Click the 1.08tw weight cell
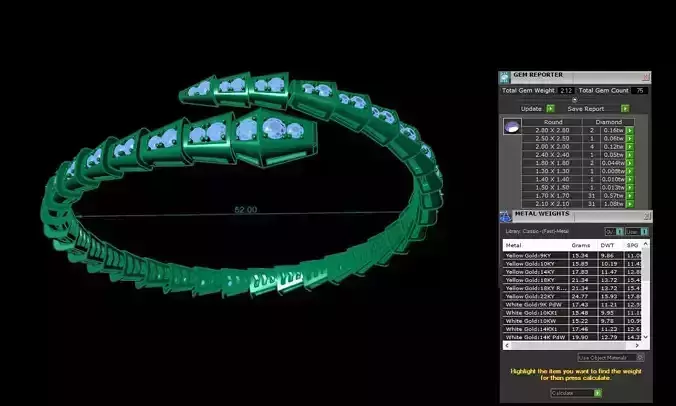Screen dimensions: 676x406 (x=614, y=204)
